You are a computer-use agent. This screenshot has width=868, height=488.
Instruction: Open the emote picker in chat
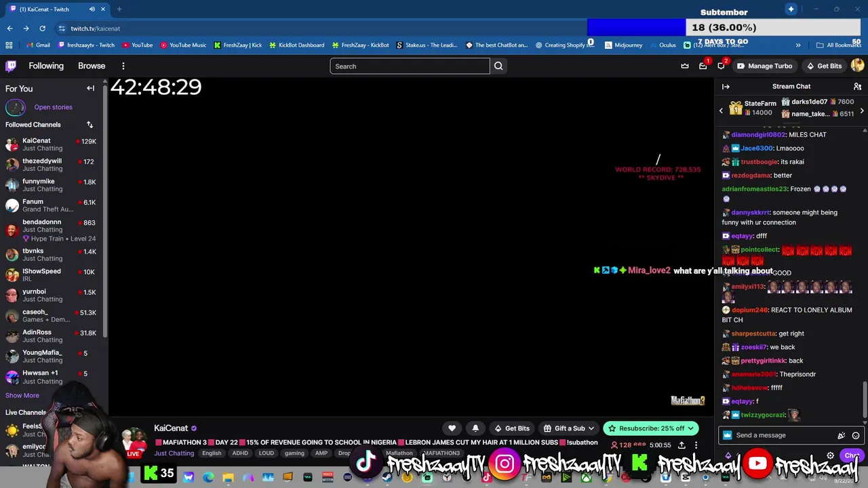pyautogui.click(x=856, y=435)
